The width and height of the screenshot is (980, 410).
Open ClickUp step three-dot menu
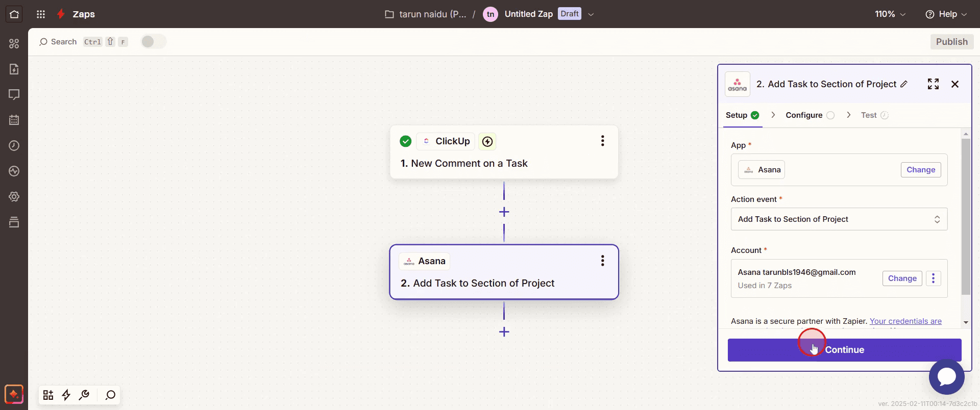[x=602, y=141]
